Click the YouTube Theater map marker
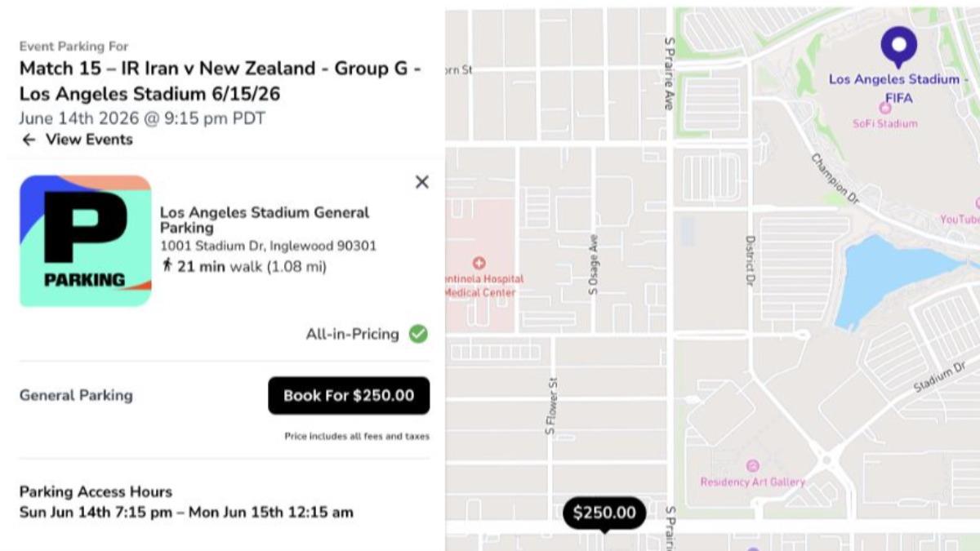 pos(977,203)
